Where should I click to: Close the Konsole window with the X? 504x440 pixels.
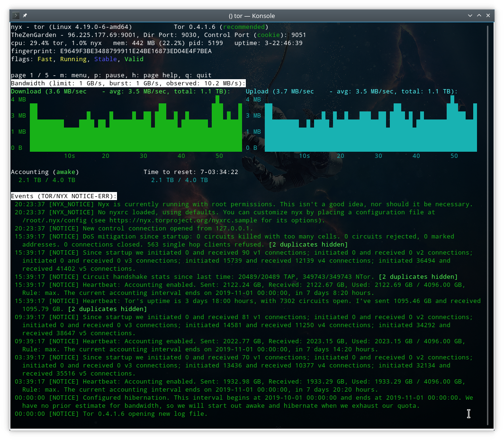coord(488,16)
